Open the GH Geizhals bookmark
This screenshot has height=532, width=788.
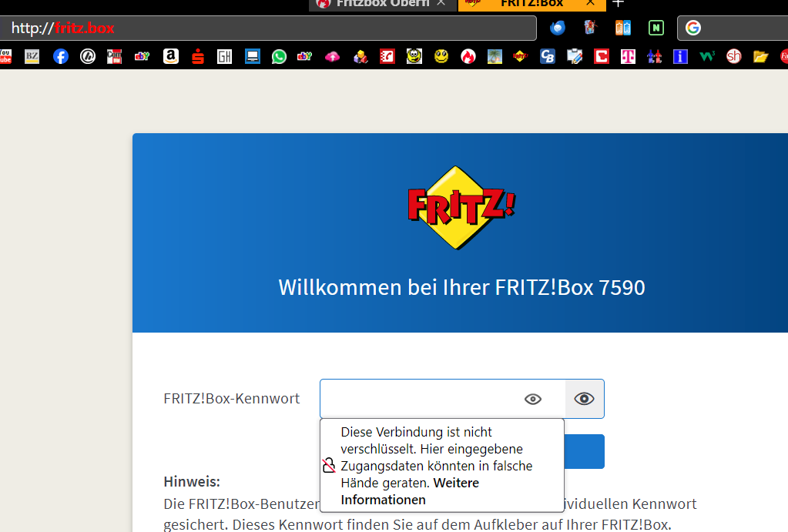coord(225,56)
